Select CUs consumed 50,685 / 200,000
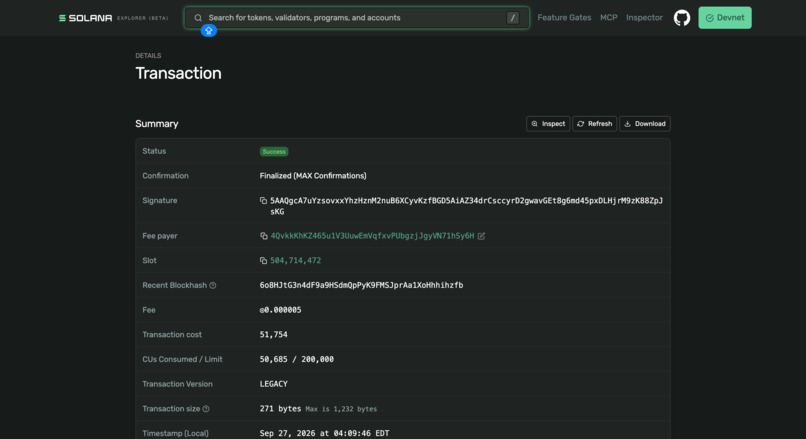The height and width of the screenshot is (439, 806). (297, 359)
